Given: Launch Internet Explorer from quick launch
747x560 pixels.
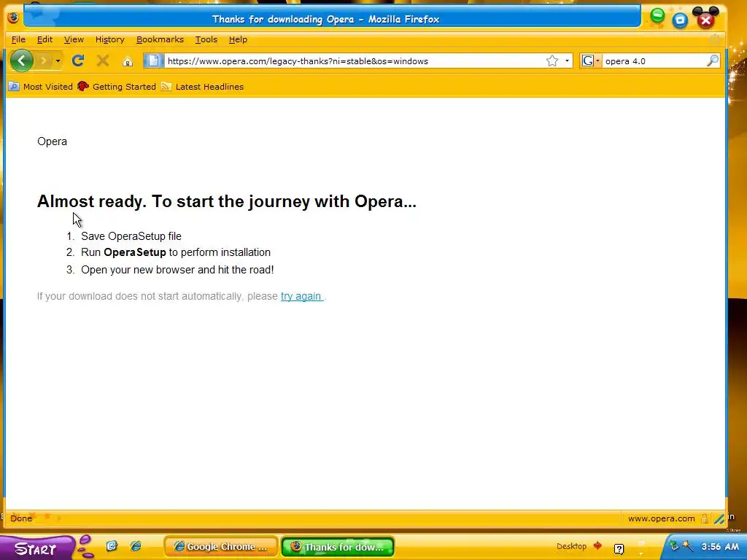Looking at the screenshot, I should 136,545.
